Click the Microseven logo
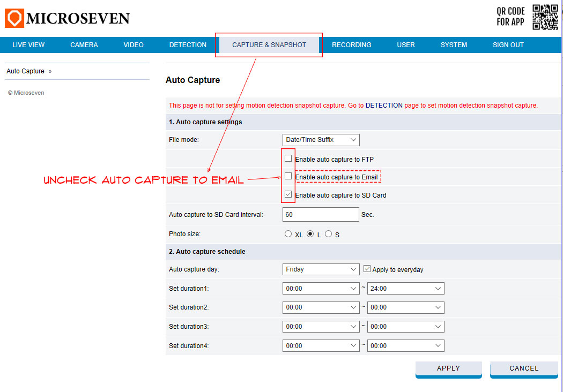The height and width of the screenshot is (392, 563). (x=67, y=18)
